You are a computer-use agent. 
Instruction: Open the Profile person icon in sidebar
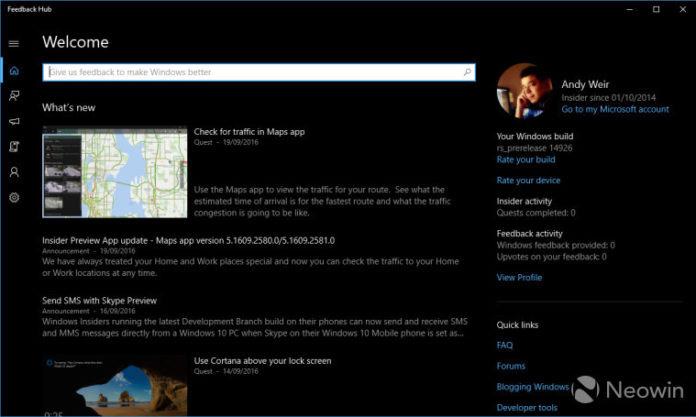[14, 172]
